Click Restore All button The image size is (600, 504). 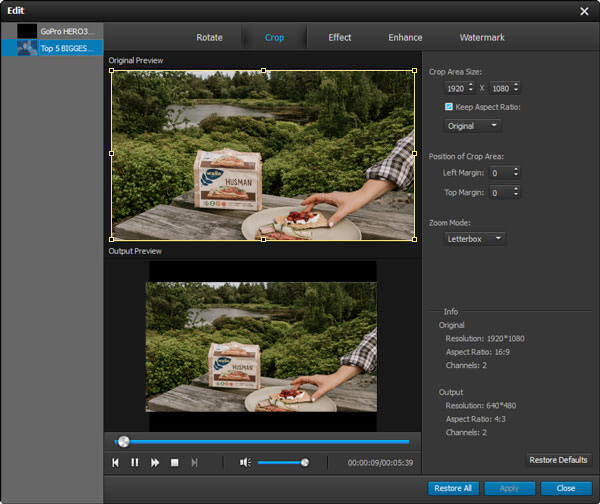[453, 488]
